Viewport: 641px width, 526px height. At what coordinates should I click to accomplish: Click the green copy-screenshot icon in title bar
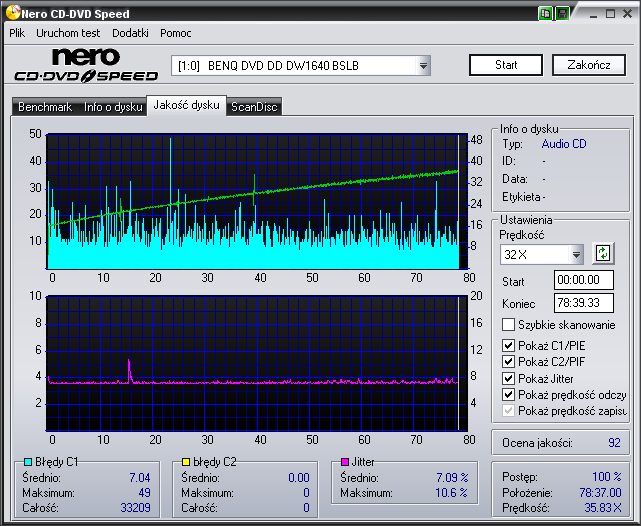[545, 13]
